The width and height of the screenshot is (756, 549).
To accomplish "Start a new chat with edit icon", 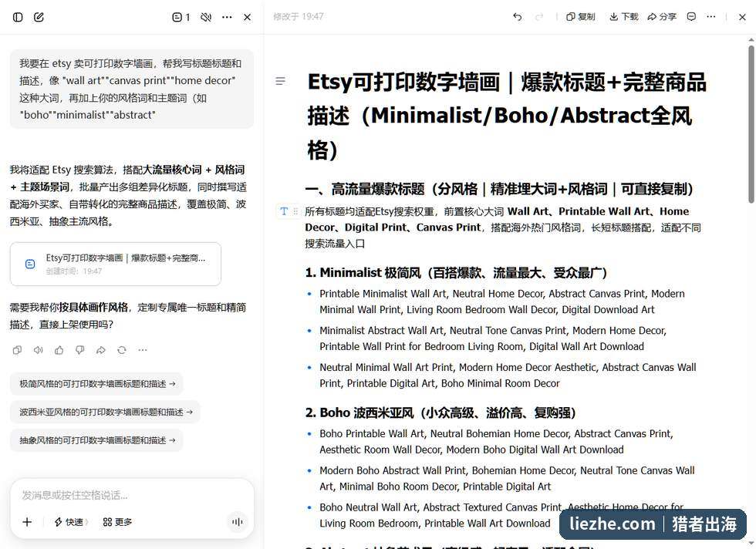I will point(39,18).
